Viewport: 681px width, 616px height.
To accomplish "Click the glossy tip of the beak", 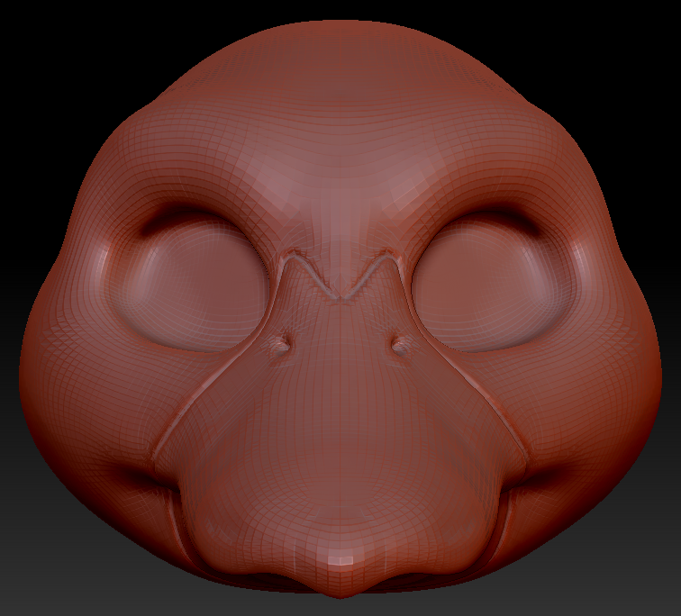I will coord(340,560).
